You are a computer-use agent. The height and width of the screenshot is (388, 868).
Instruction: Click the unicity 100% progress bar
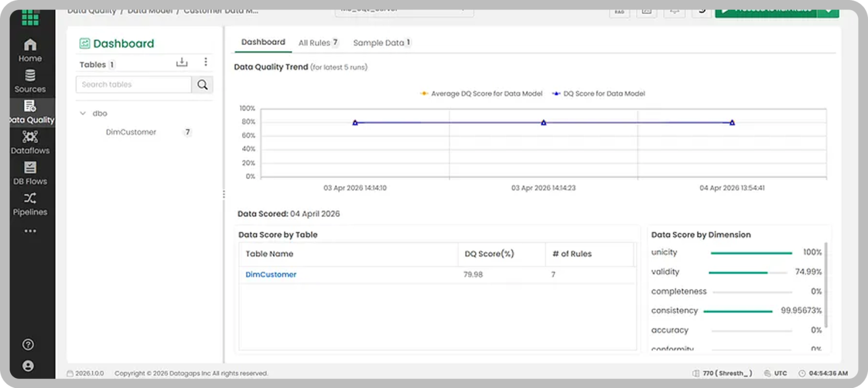point(752,253)
